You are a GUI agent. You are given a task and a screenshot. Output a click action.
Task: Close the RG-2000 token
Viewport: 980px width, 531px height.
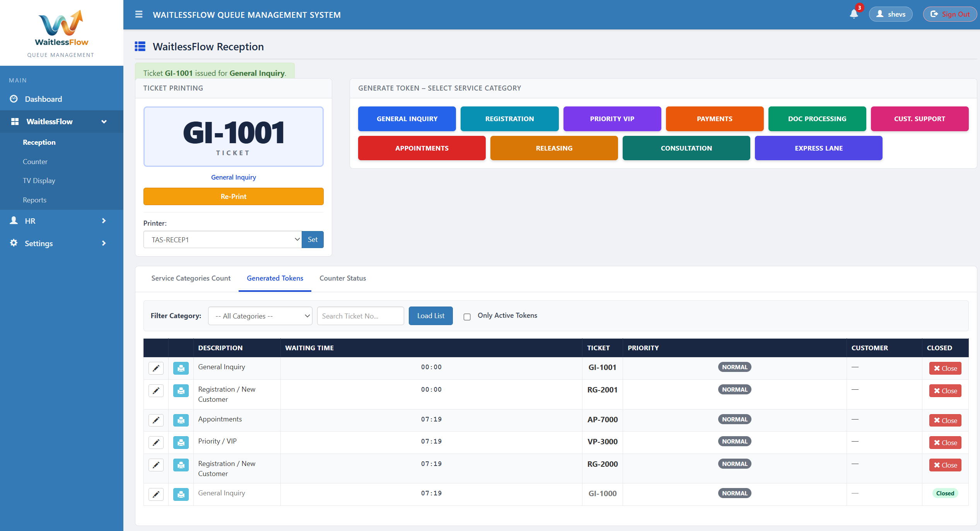coord(945,465)
